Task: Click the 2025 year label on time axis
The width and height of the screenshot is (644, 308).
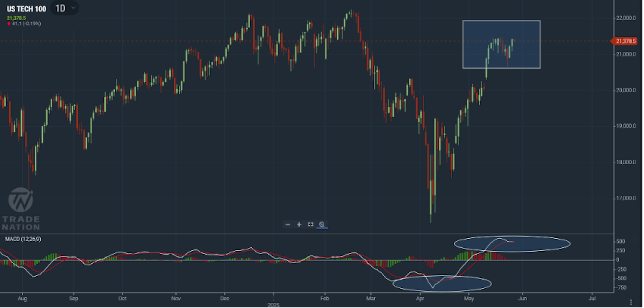Action: 273,305
